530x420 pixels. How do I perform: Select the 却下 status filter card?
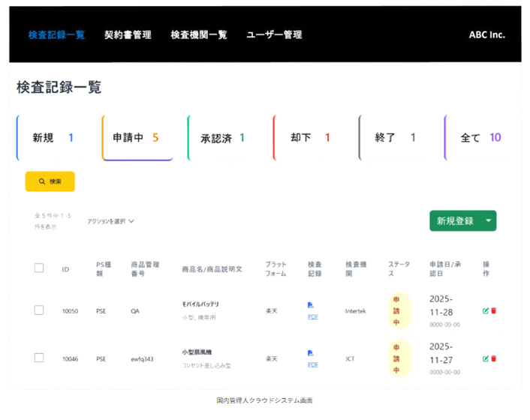point(312,138)
